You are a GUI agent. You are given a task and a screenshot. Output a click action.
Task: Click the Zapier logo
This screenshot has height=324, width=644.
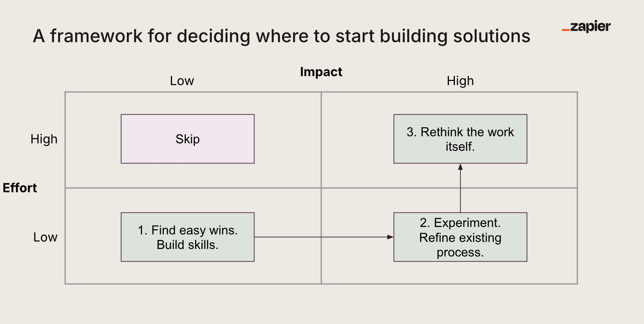pyautogui.click(x=586, y=27)
